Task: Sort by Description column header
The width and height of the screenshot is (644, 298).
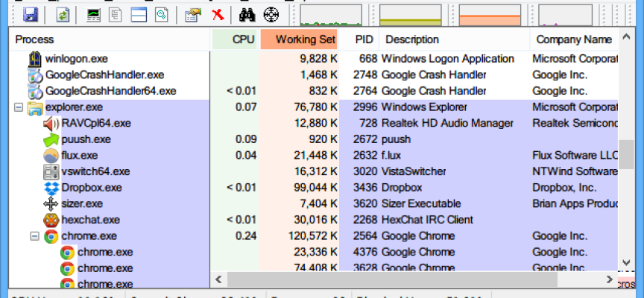Action: [454, 39]
